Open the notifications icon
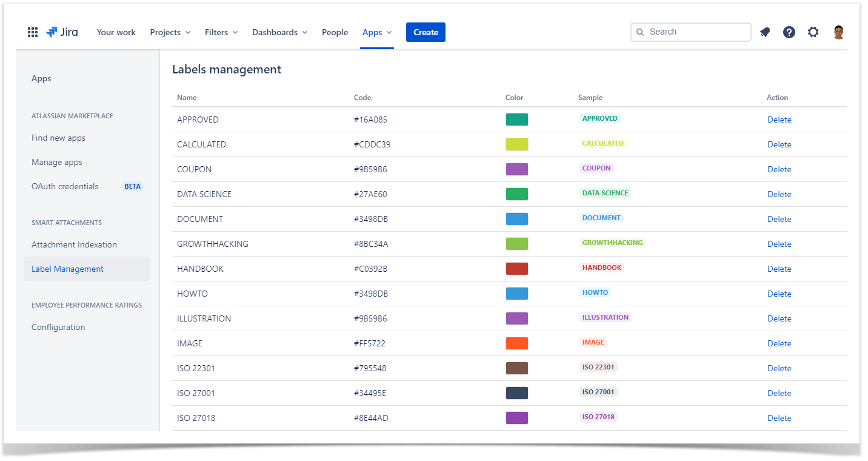Screen dimensions: 868x461 [765, 32]
